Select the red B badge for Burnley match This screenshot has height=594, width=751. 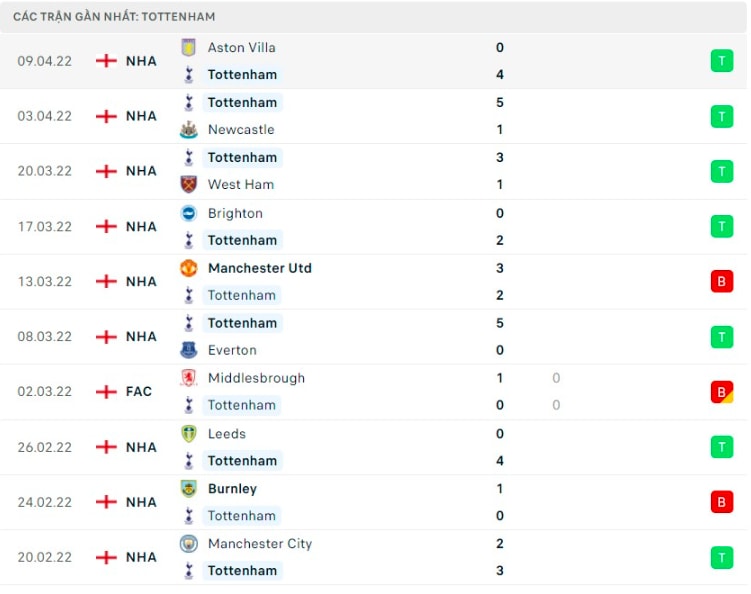tap(722, 502)
